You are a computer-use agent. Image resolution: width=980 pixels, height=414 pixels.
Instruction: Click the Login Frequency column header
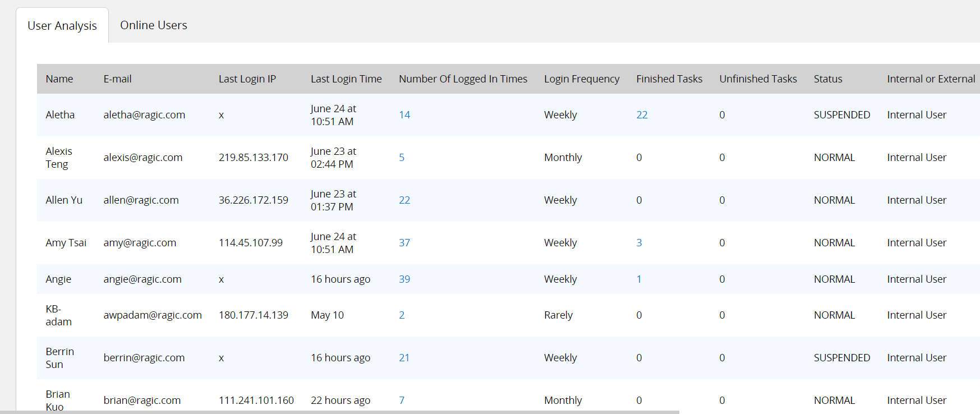[582, 79]
